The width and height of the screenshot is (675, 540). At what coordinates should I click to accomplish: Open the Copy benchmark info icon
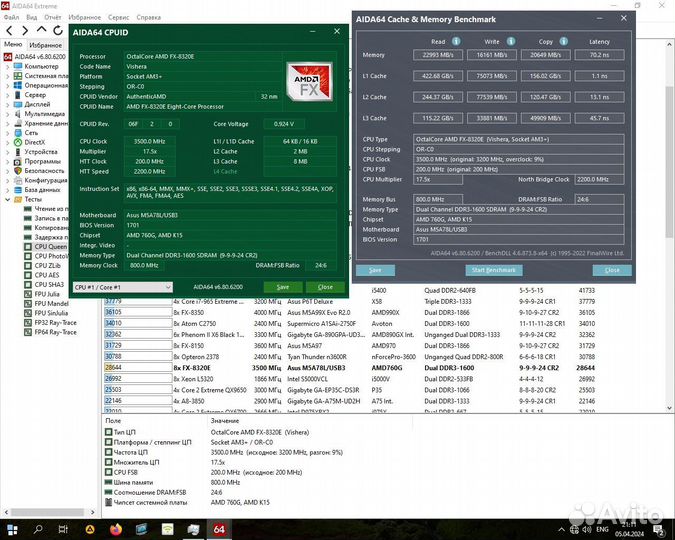tap(564, 41)
